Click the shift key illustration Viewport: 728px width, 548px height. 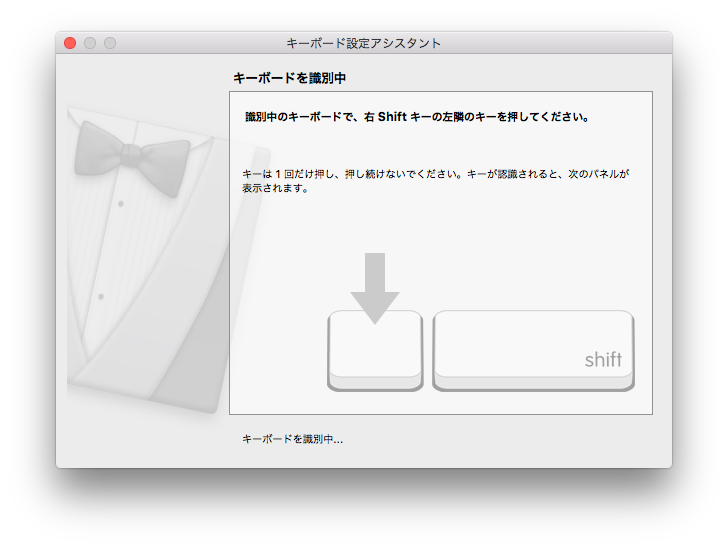(533, 349)
